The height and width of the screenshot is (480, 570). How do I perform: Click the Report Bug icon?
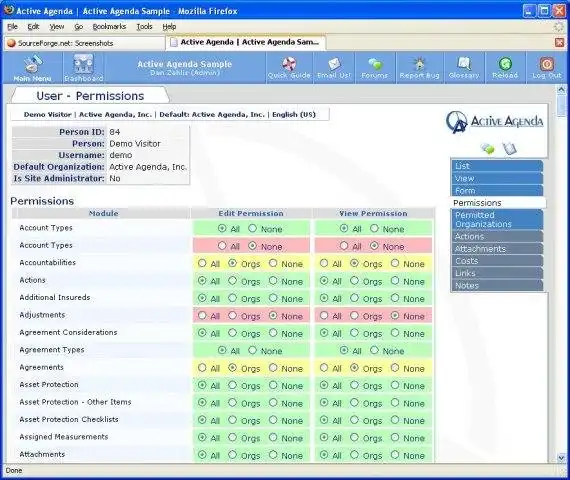coord(419,64)
